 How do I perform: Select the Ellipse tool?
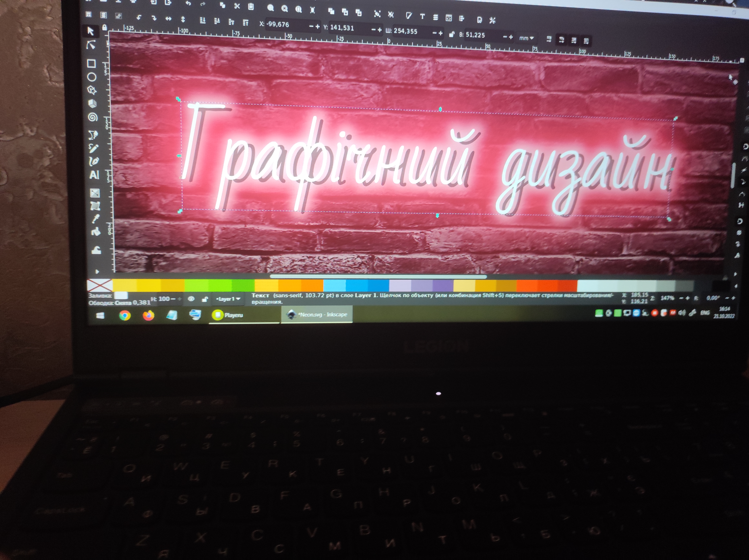pyautogui.click(x=92, y=77)
